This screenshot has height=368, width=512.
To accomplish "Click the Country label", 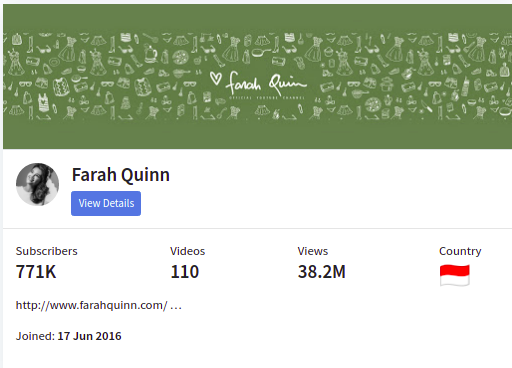I will click(460, 251).
